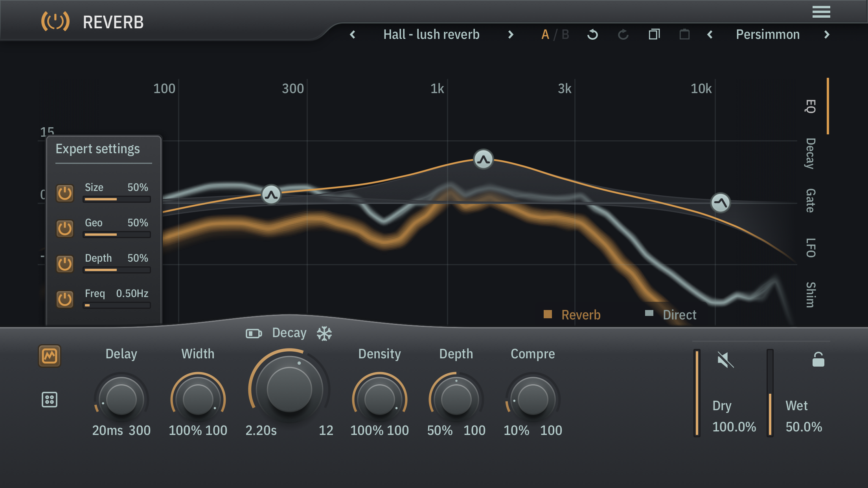Freeze decay with the snowflake icon
The width and height of the screenshot is (868, 488).
tap(324, 334)
